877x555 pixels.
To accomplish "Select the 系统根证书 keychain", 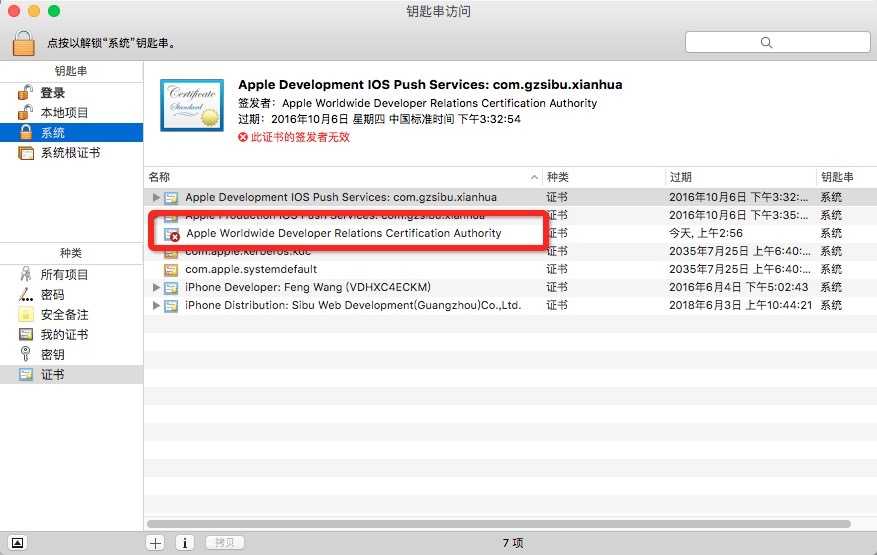I will click(x=72, y=153).
